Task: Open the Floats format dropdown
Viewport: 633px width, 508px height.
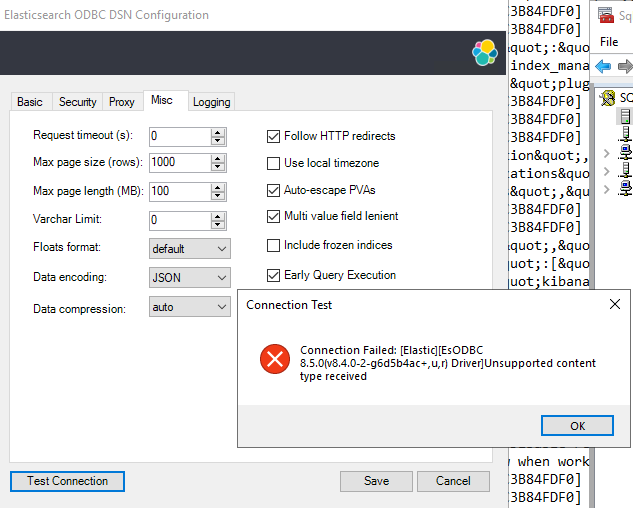Action: (x=190, y=248)
